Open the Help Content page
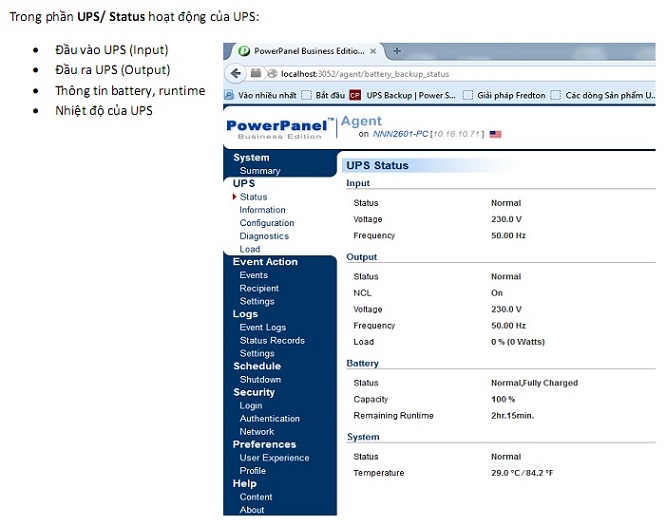The width and height of the screenshot is (666, 526). point(256,497)
